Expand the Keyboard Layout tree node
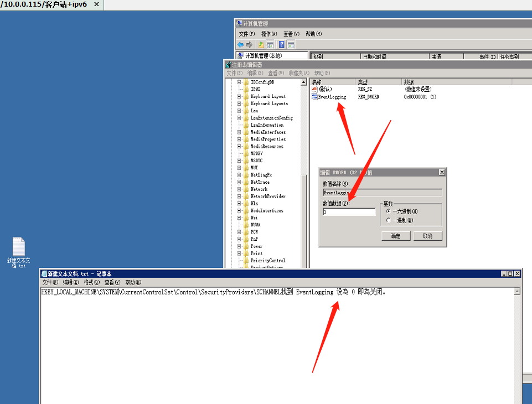The height and width of the screenshot is (404, 532). [x=239, y=96]
